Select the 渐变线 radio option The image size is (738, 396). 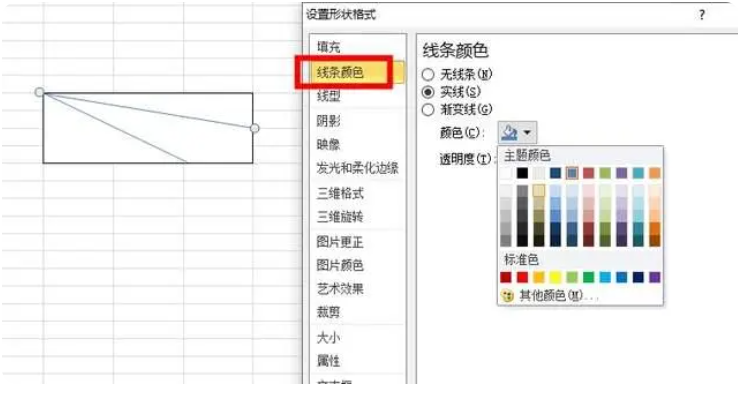coord(428,110)
